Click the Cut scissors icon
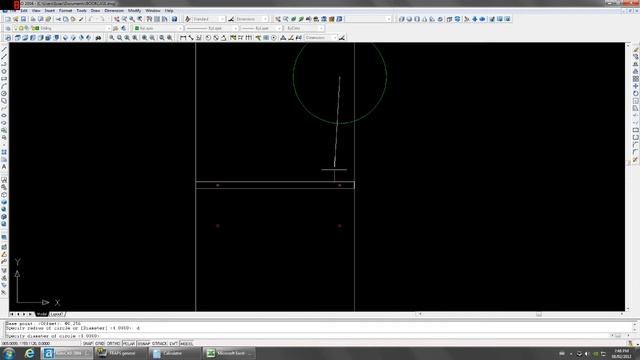 point(58,19)
